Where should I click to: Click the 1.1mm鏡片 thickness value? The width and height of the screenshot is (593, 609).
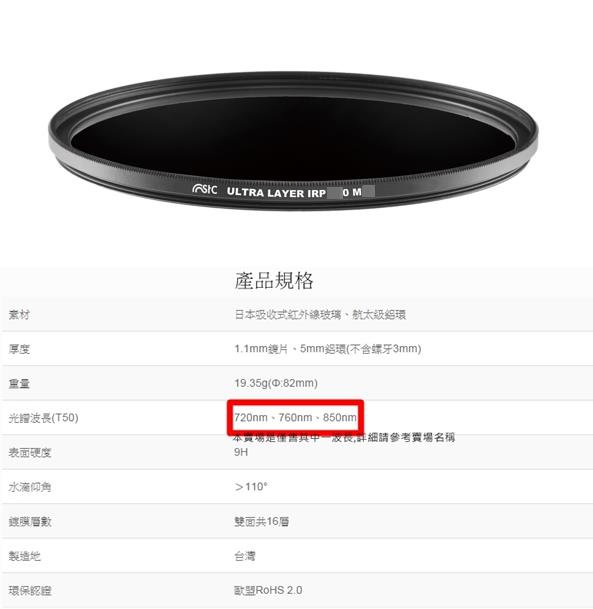tap(261, 349)
